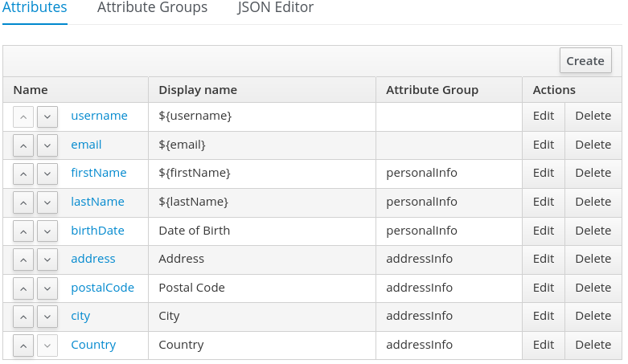Switch to the Attributes tab
Image resolution: width=628 pixels, height=364 pixels.
point(35,7)
